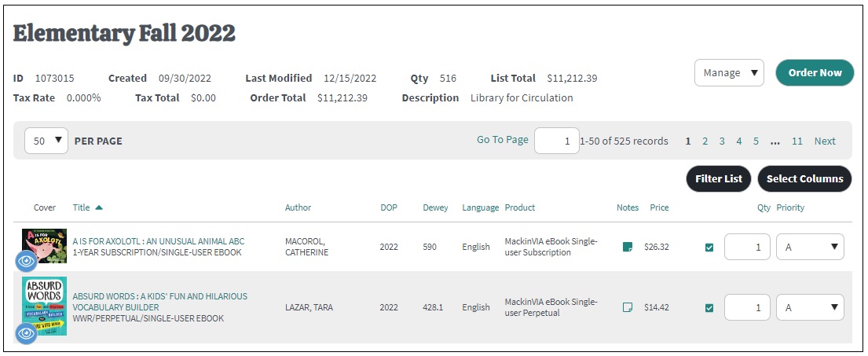Screen dimensions: 868x356
Task: Uncheck the checkbox for A Is for Axolotl
Action: pyautogui.click(x=709, y=248)
